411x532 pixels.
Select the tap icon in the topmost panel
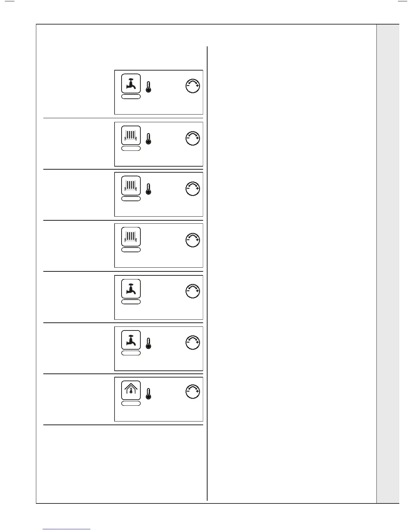131,83
